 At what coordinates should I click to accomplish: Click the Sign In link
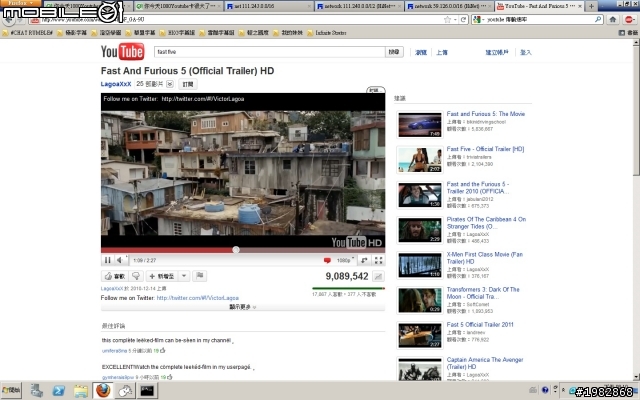(x=526, y=53)
